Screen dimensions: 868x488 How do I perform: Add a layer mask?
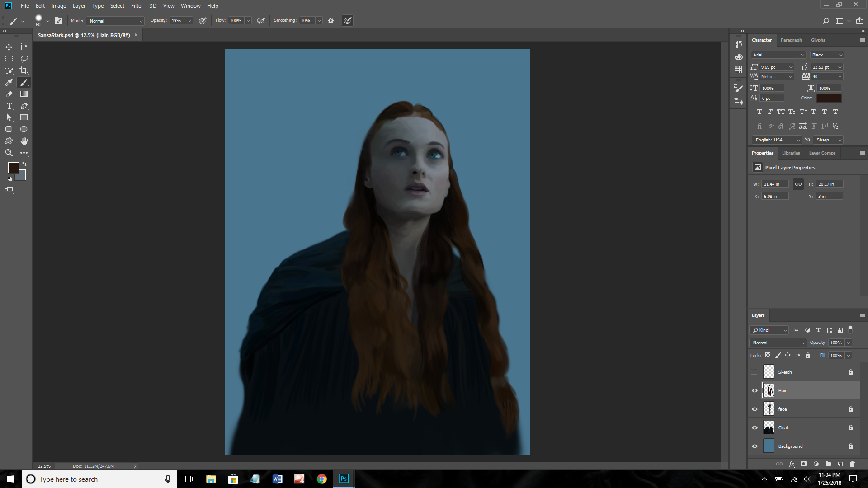[x=803, y=464]
